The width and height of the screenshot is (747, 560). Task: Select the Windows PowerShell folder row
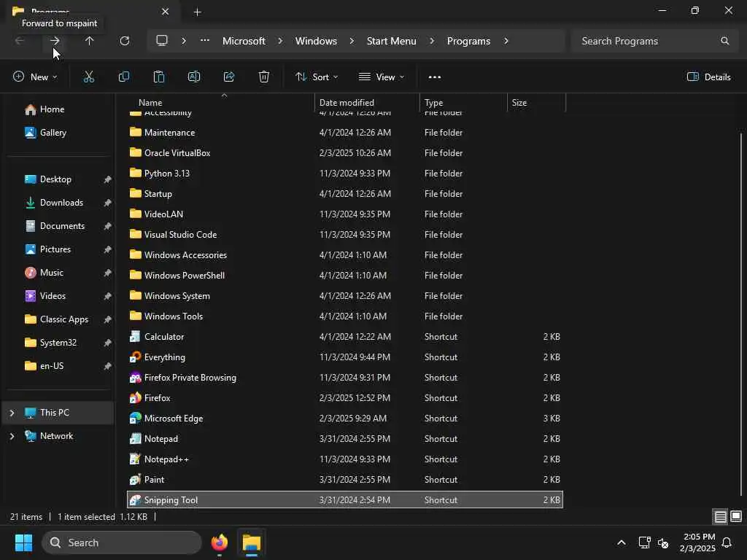pos(345,275)
